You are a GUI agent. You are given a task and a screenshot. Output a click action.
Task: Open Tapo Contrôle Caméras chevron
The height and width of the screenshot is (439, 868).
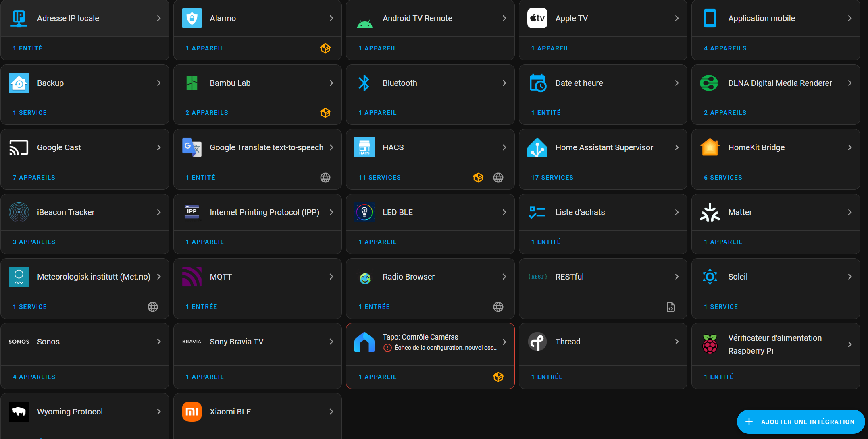(504, 342)
